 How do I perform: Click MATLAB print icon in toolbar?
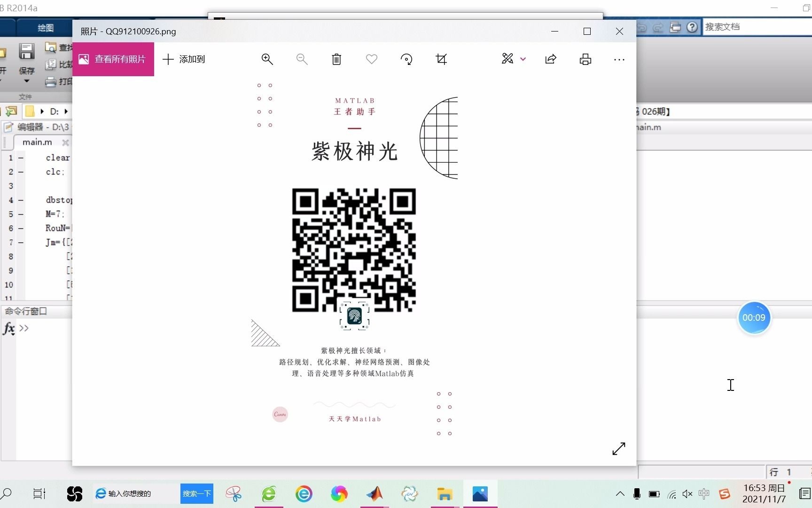51,82
